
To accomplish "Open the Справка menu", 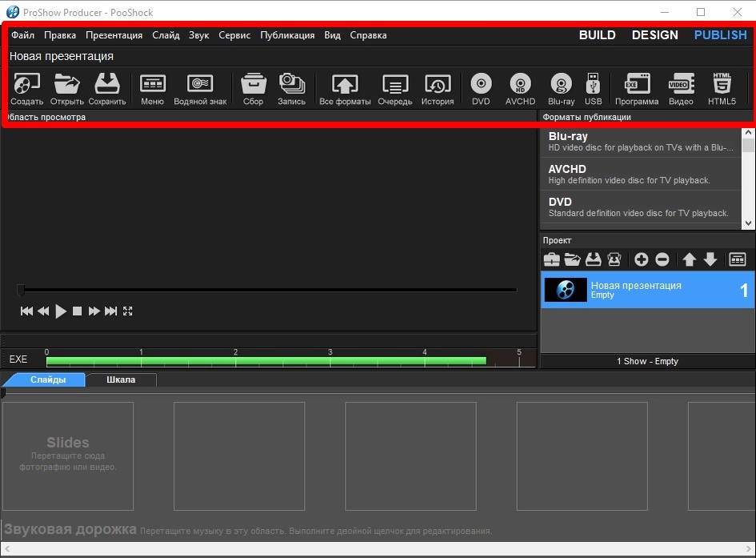I will [368, 35].
